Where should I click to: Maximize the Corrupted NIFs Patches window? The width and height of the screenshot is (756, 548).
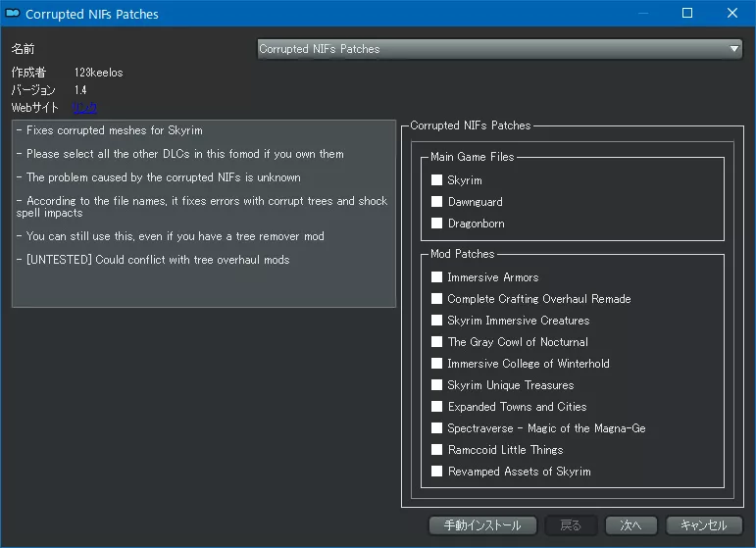click(x=687, y=13)
